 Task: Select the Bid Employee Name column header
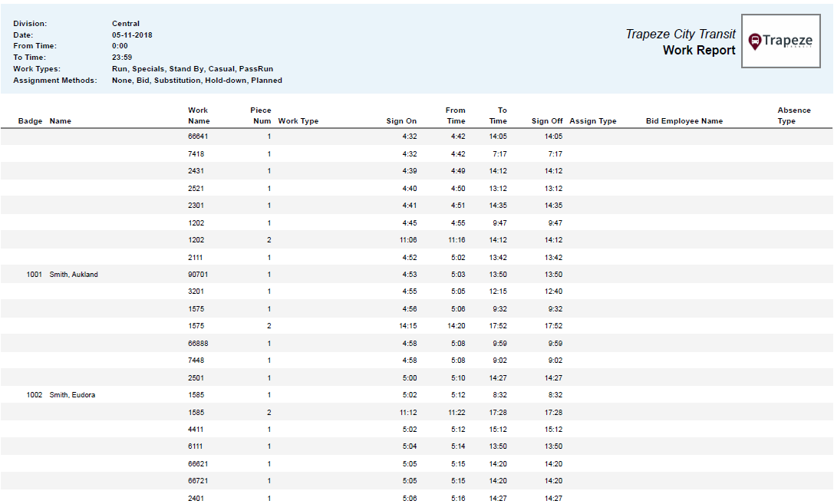(684, 121)
